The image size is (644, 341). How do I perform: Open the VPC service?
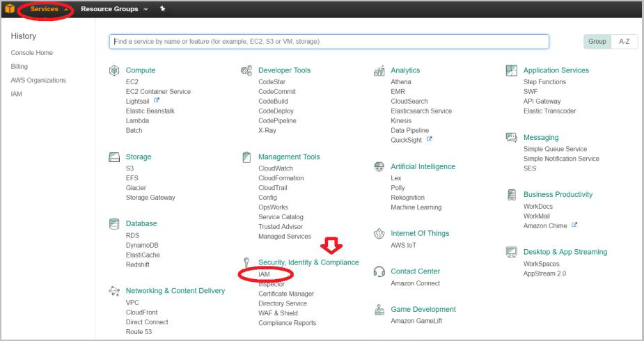(x=132, y=303)
